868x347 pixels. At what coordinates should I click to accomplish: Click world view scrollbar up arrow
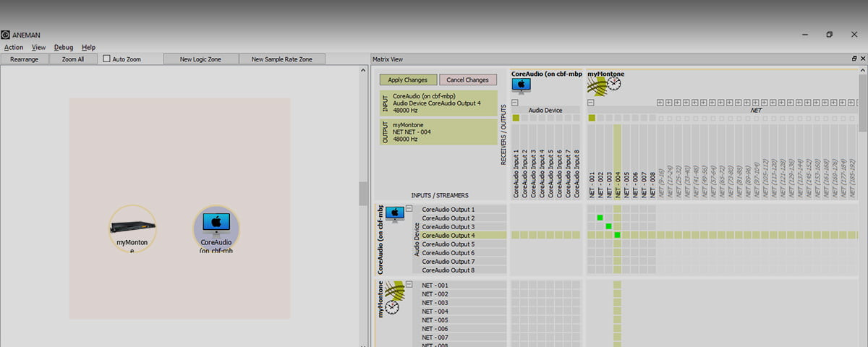pyautogui.click(x=363, y=69)
